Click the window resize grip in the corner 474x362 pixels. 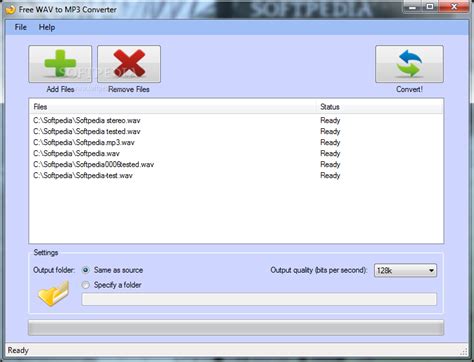point(464,352)
